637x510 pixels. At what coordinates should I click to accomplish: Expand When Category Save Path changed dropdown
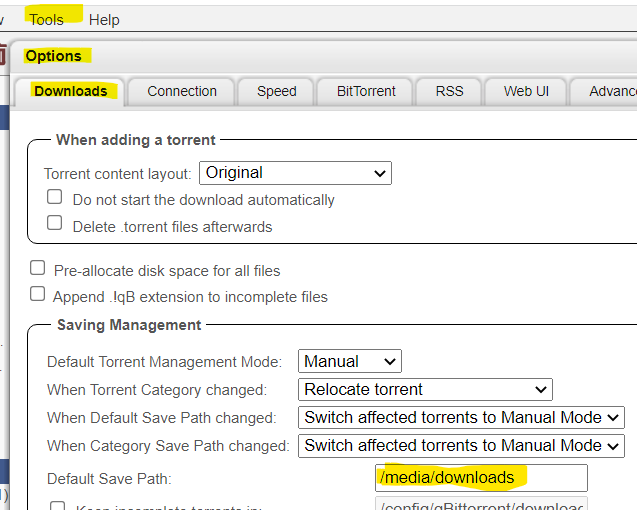(x=461, y=446)
